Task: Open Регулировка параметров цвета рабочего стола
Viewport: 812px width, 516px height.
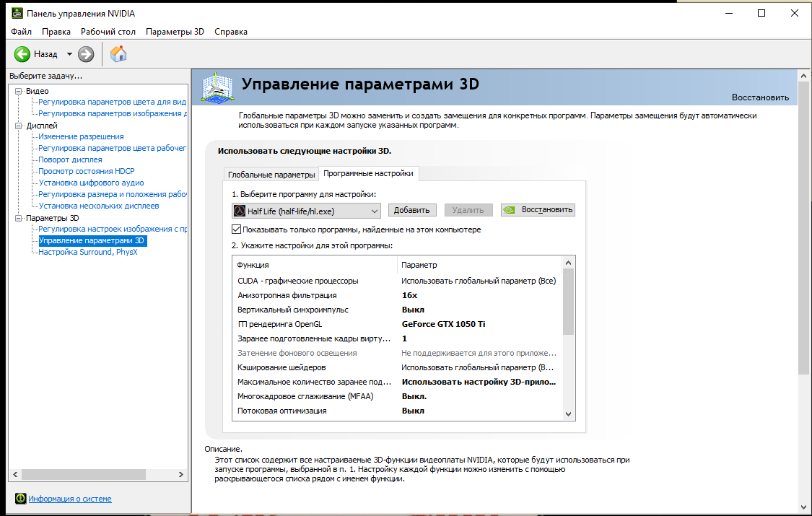Action: pyautogui.click(x=112, y=148)
